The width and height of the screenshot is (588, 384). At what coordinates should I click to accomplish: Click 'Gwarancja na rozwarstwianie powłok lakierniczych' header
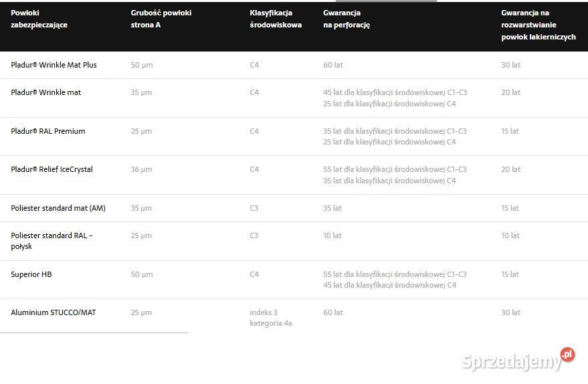(538, 25)
